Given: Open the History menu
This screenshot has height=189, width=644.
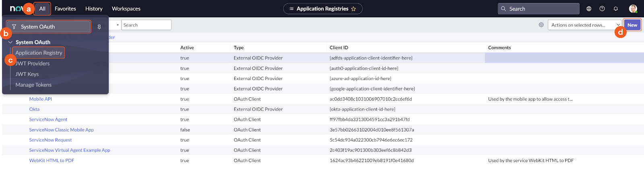Looking at the screenshot, I should click(94, 8).
